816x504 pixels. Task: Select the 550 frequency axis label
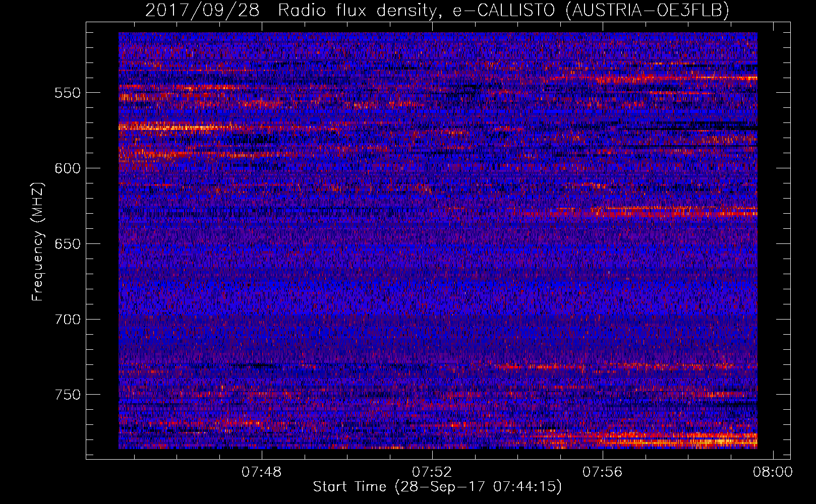click(x=68, y=93)
